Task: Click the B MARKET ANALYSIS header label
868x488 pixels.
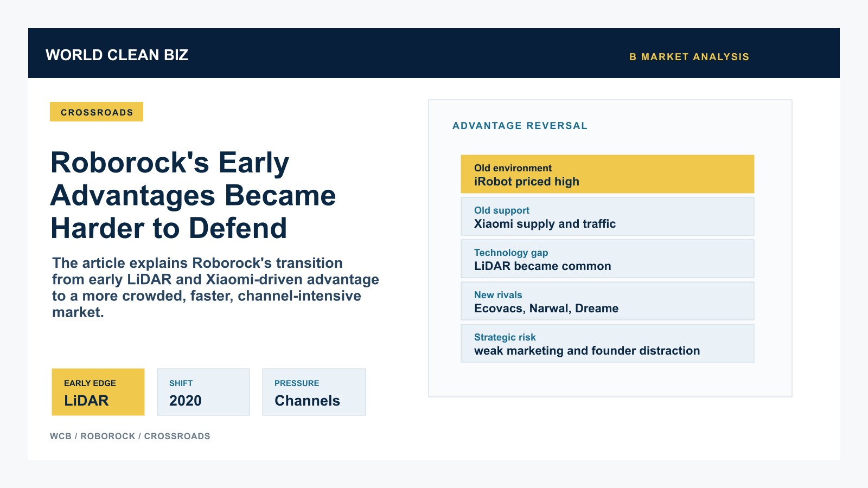Action: (689, 56)
